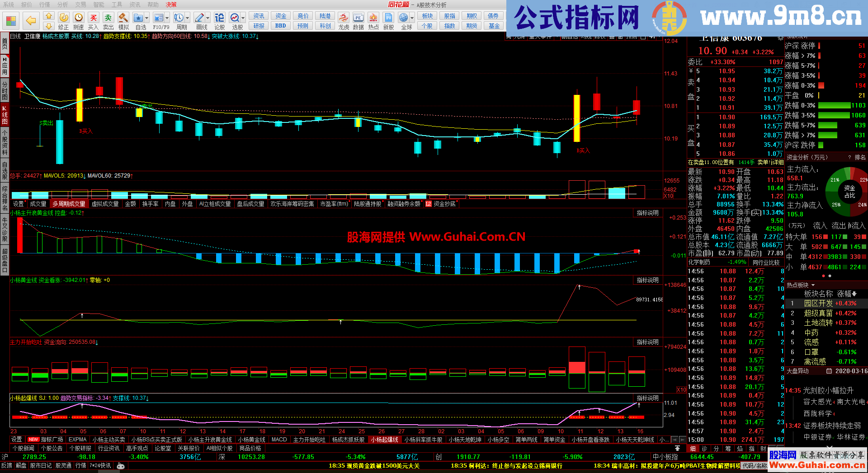Click the 资金占比 pie chart
This screenshot has height=473, width=868.
(847, 192)
